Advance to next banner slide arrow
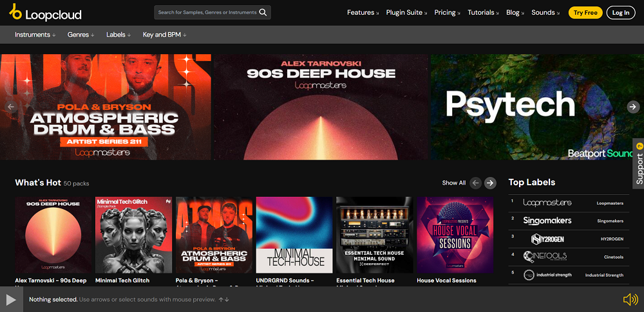This screenshot has height=312, width=644. (x=633, y=107)
